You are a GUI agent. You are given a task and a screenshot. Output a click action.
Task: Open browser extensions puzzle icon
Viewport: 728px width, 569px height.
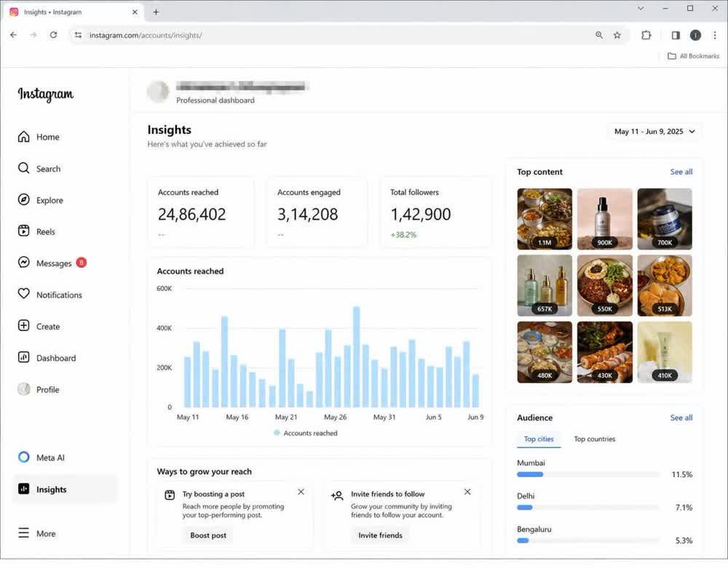pyautogui.click(x=646, y=35)
